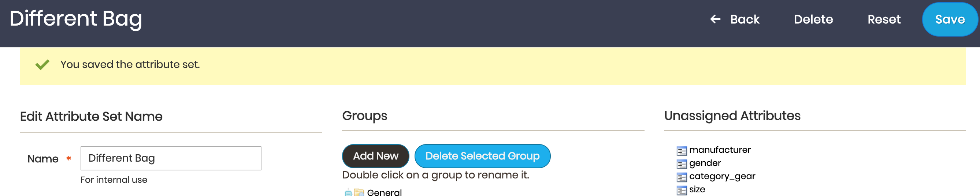The image size is (980, 196).
Task: Click the Back arrow icon
Action: (715, 19)
